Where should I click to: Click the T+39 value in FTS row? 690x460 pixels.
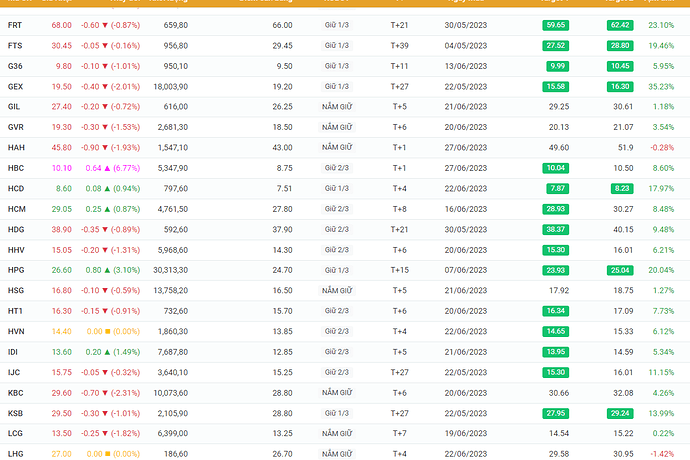tap(400, 46)
